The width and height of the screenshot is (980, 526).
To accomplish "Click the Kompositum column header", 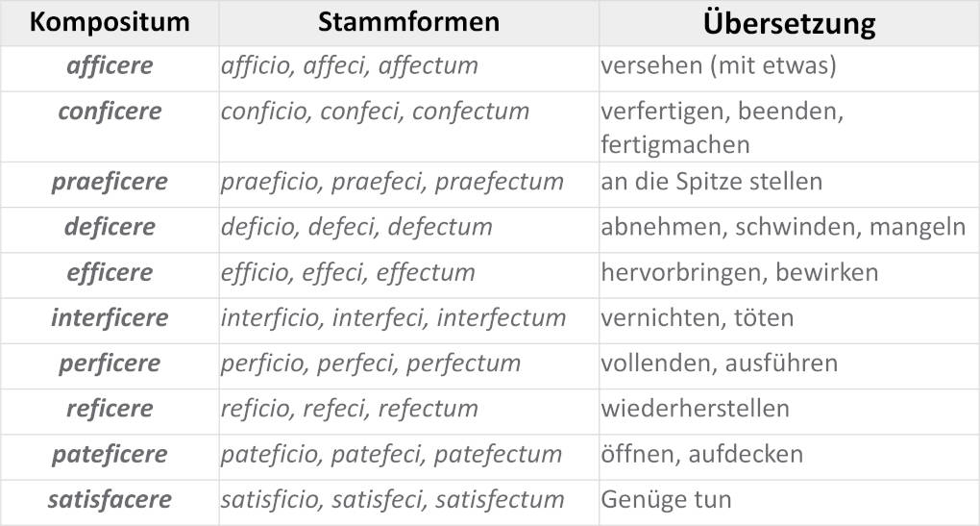I will [x=110, y=22].
